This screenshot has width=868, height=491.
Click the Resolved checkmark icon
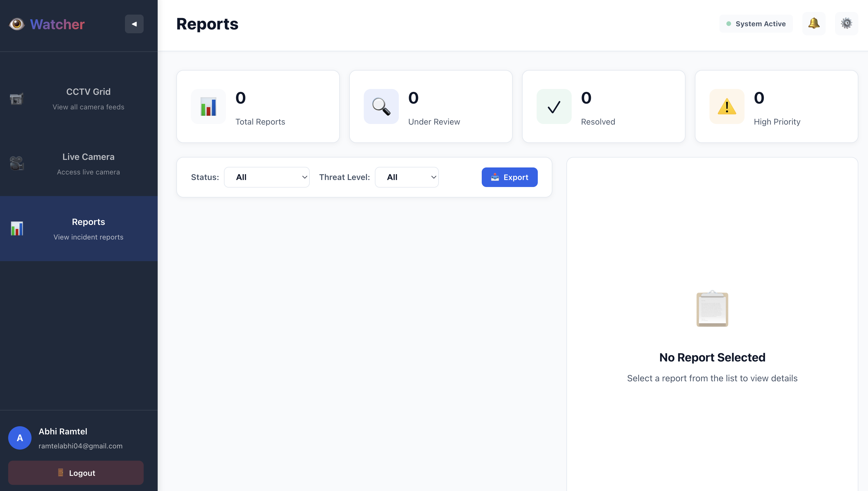tap(554, 106)
